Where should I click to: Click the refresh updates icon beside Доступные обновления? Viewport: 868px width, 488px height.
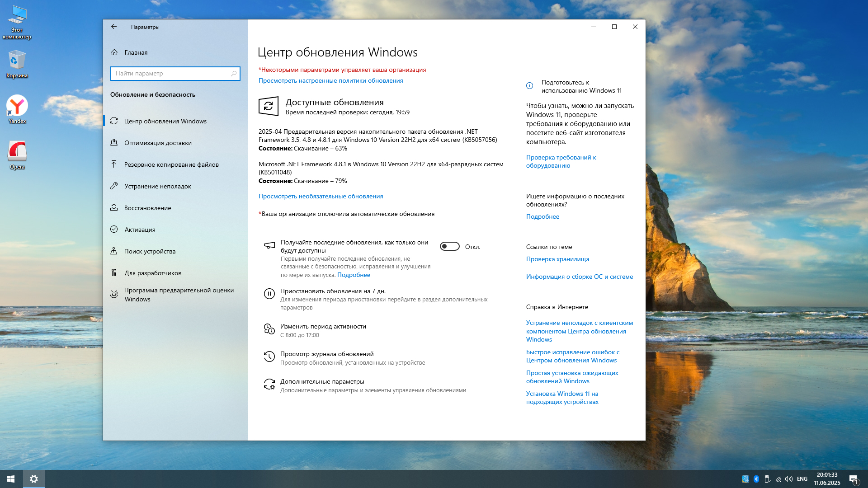pyautogui.click(x=268, y=106)
